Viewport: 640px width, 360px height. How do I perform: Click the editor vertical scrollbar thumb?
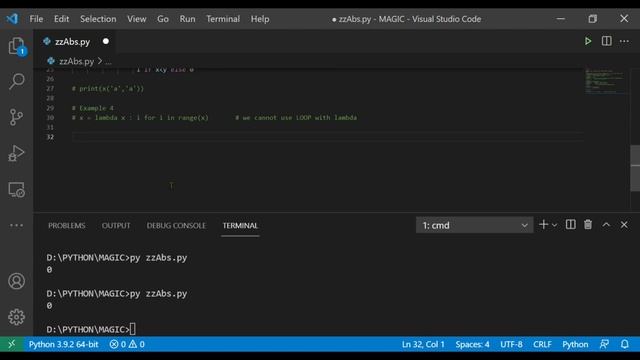pos(635,168)
